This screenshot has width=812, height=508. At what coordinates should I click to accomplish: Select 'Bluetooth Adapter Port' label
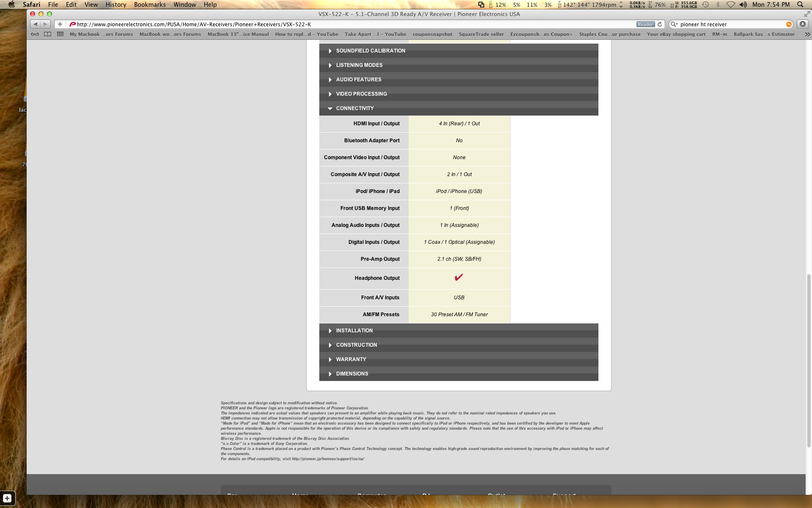tap(372, 141)
